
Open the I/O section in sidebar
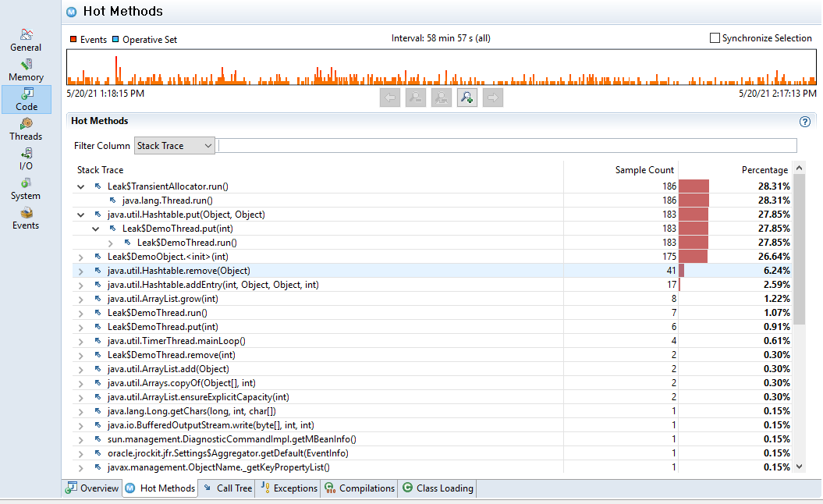[26, 159]
